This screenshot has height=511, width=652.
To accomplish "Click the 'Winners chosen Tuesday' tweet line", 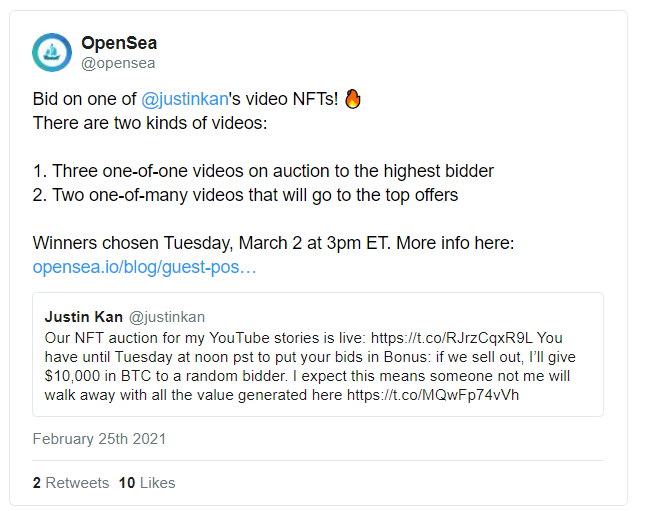I will coord(273,243).
